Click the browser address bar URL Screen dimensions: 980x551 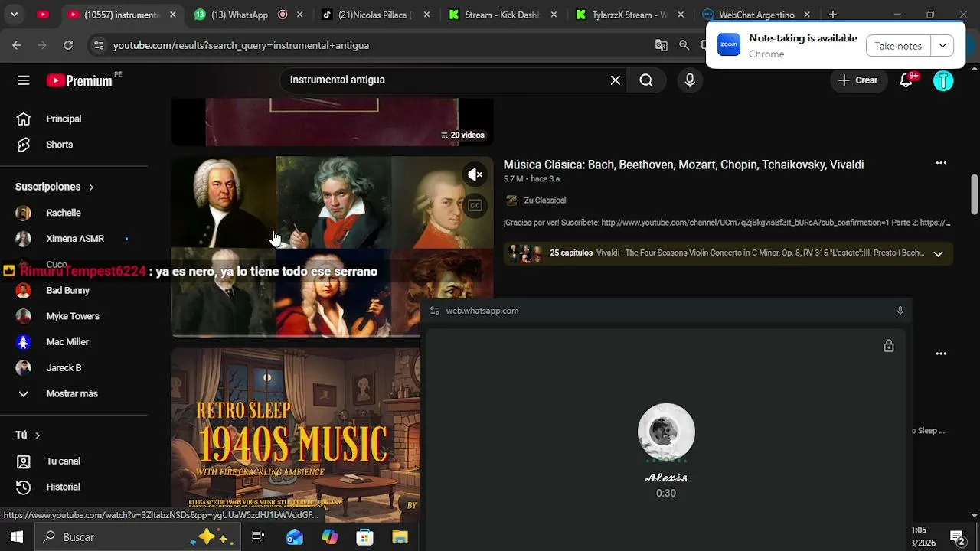click(x=241, y=45)
